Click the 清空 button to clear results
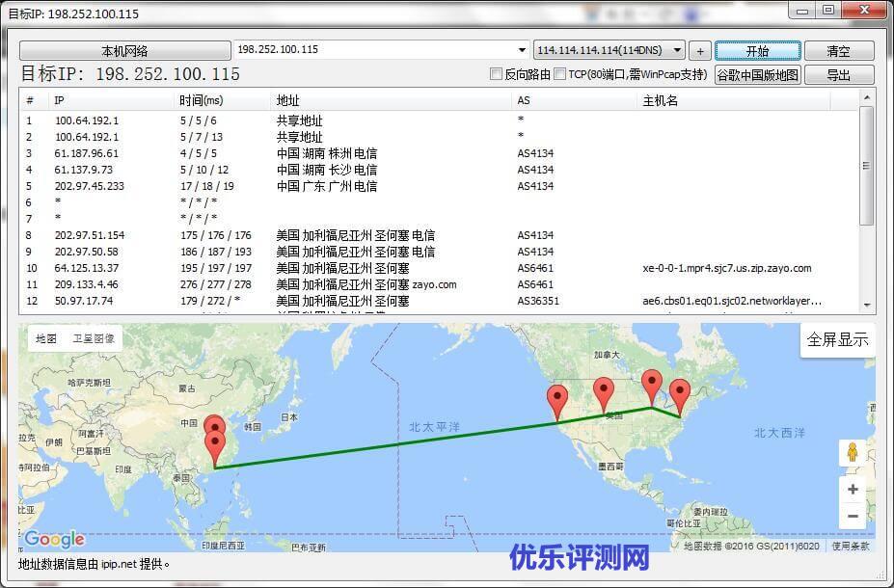 838,51
